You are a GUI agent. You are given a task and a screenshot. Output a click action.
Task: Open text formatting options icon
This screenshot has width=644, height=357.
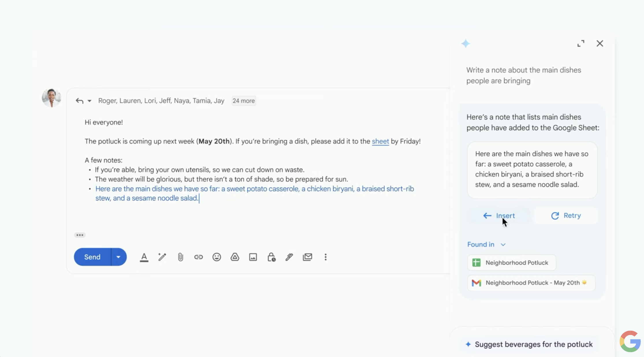coord(144,257)
